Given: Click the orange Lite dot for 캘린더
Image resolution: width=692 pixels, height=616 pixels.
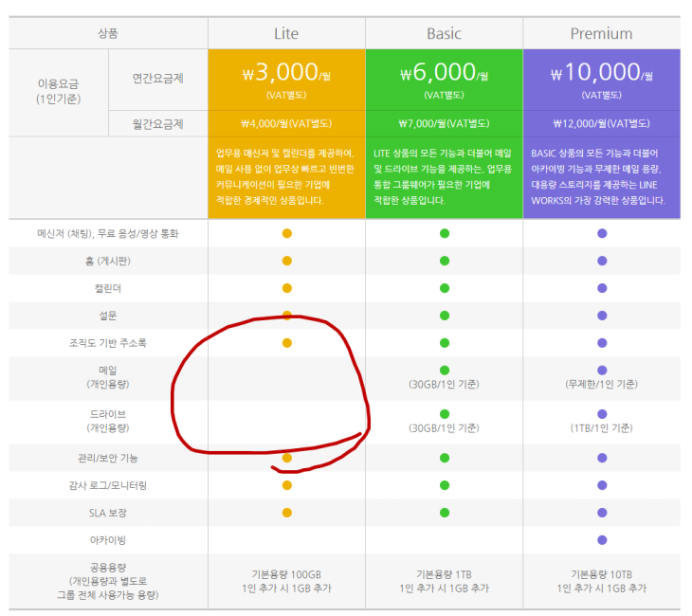Looking at the screenshot, I should [x=287, y=288].
